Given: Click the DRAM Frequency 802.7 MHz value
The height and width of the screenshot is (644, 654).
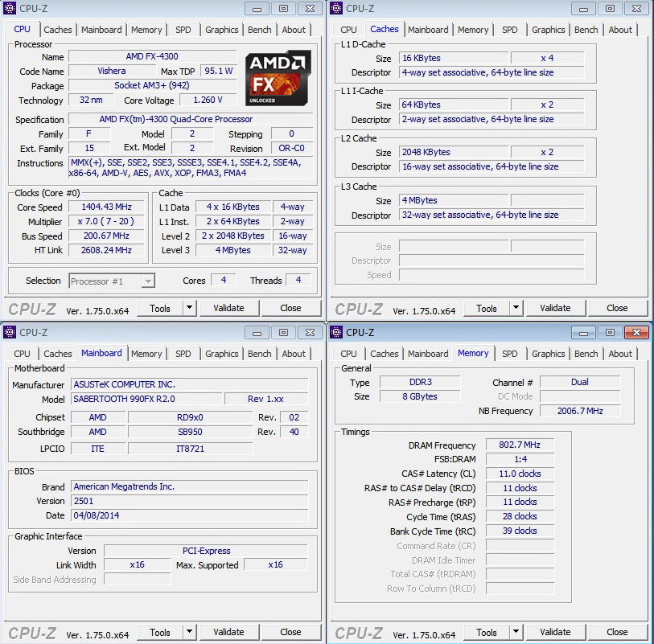Looking at the screenshot, I should [520, 445].
